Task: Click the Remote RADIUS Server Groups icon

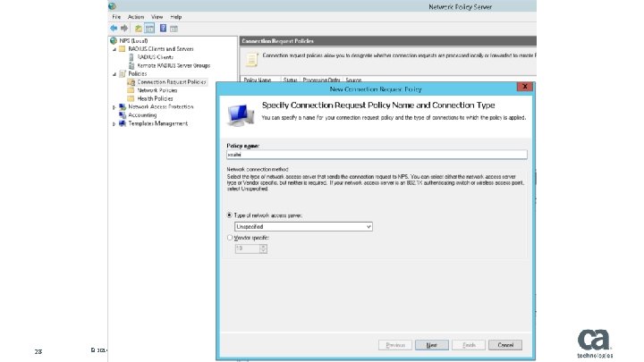Action: click(131, 65)
